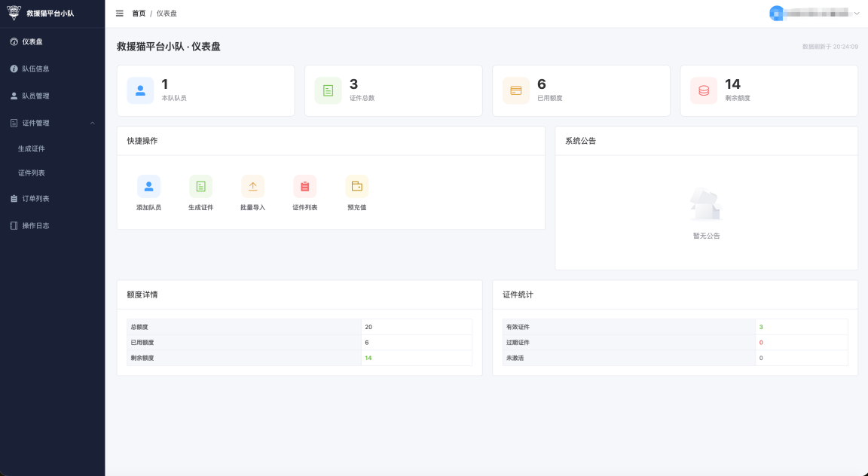Viewport: 868px width, 476px height.
Task: Open the 批量导入 upload icon
Action: (x=252, y=186)
